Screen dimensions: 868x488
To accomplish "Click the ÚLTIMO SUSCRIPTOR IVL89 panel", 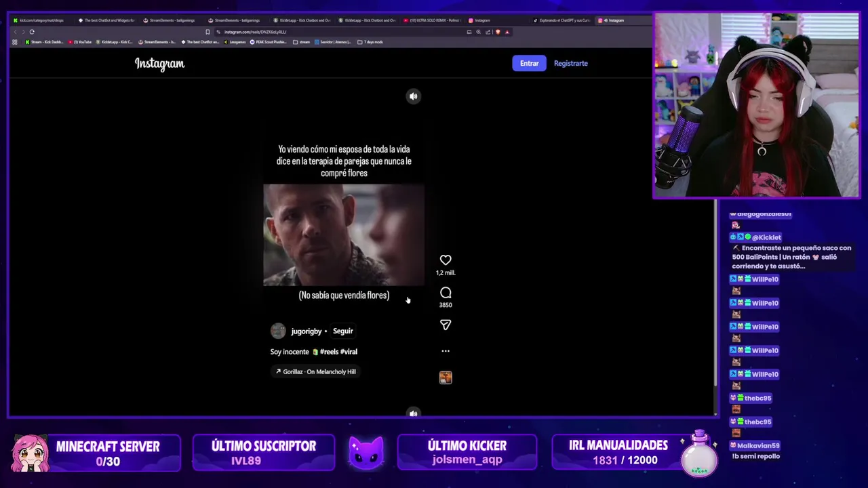I will click(x=264, y=453).
